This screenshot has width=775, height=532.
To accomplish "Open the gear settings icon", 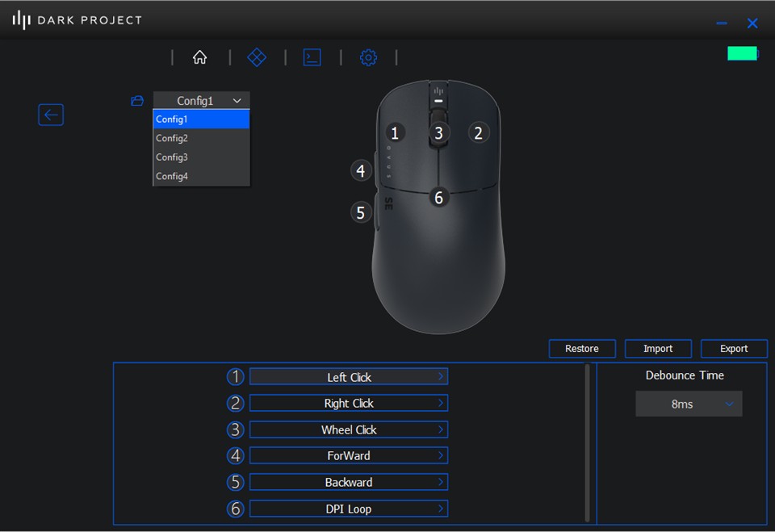I will coord(368,57).
